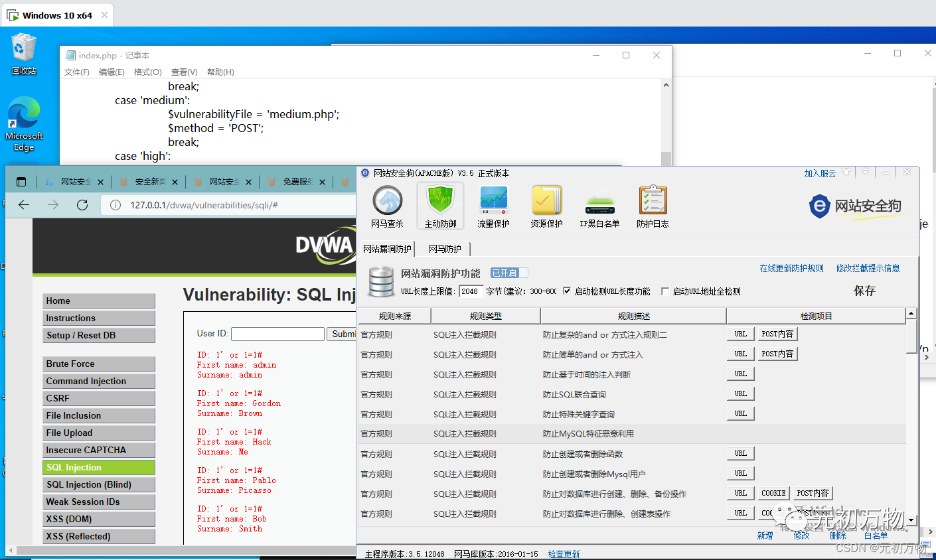Select the 网站漏洞防护 tab
Screen dimensions: 936x560
387,249
